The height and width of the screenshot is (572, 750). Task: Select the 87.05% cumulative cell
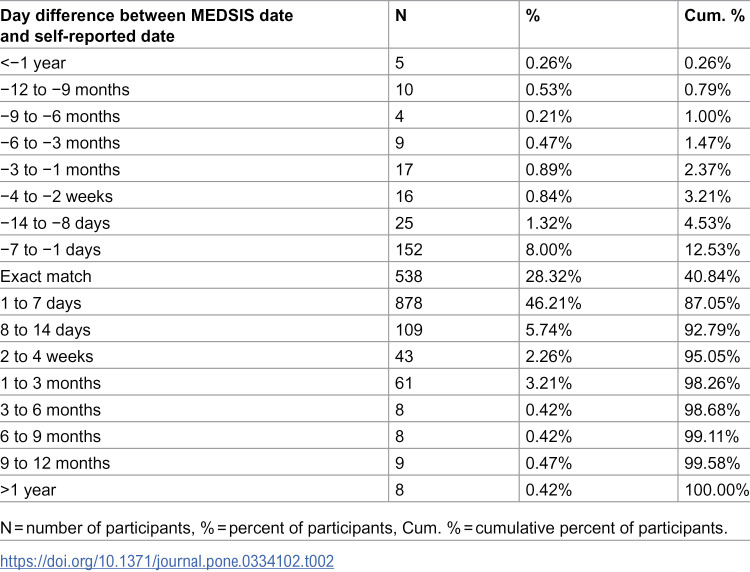[712, 303]
